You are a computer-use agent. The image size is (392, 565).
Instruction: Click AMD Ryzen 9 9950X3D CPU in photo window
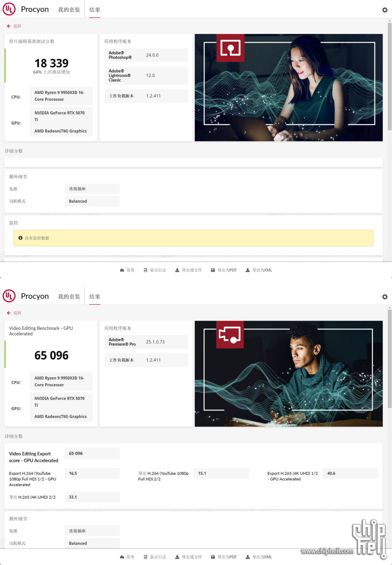pyautogui.click(x=61, y=96)
